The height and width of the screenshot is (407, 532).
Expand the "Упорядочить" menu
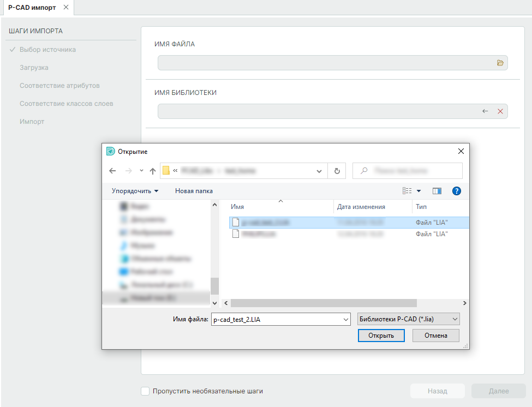pyautogui.click(x=135, y=191)
